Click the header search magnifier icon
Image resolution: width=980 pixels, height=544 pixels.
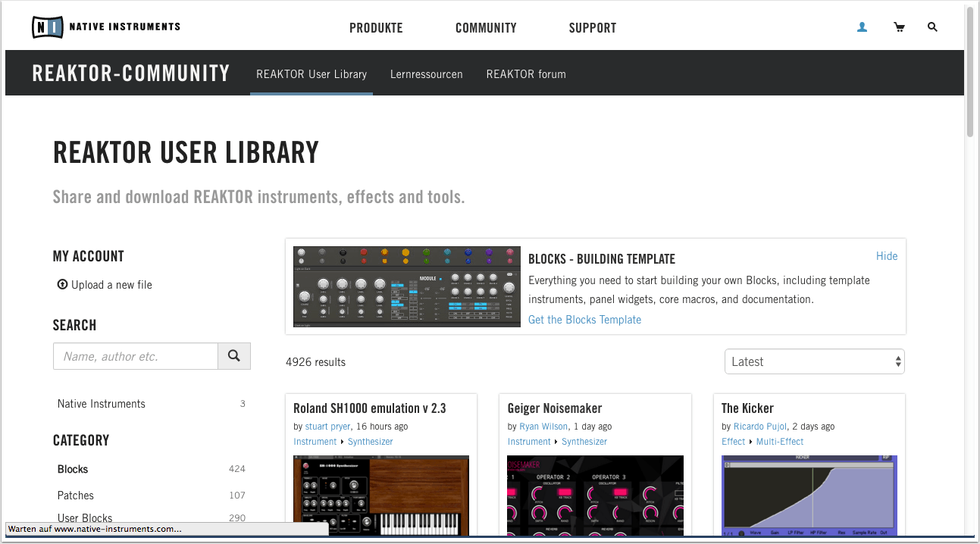pyautogui.click(x=932, y=27)
